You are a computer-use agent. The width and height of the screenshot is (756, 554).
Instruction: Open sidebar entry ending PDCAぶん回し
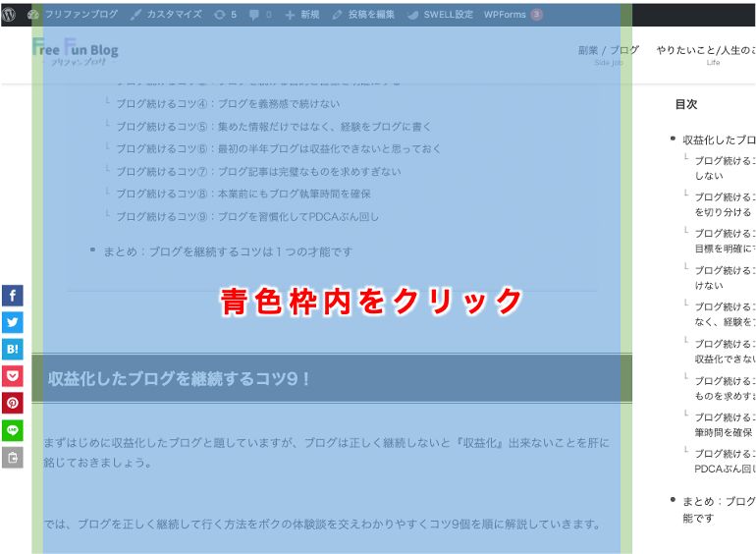(x=725, y=461)
